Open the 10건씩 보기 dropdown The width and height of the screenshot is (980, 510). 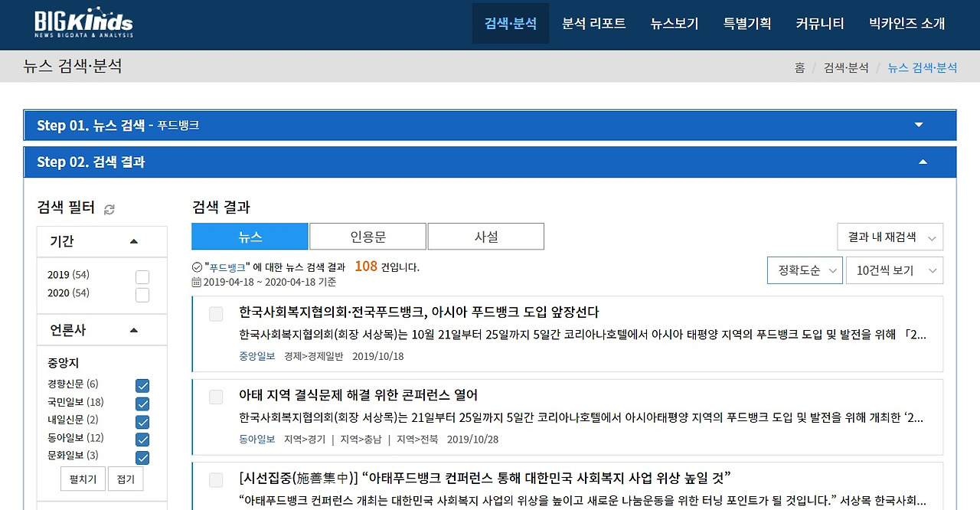click(x=894, y=270)
